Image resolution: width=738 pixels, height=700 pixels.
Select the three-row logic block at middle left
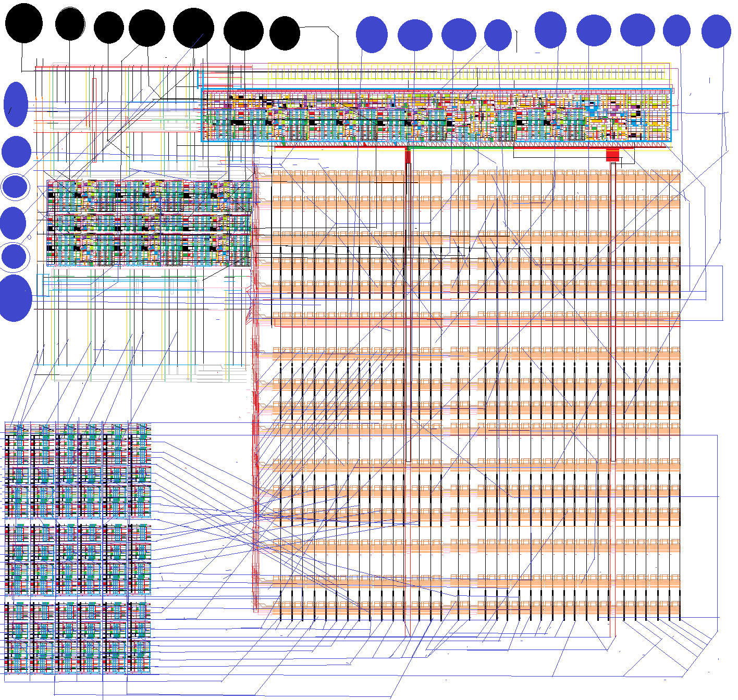point(150,223)
